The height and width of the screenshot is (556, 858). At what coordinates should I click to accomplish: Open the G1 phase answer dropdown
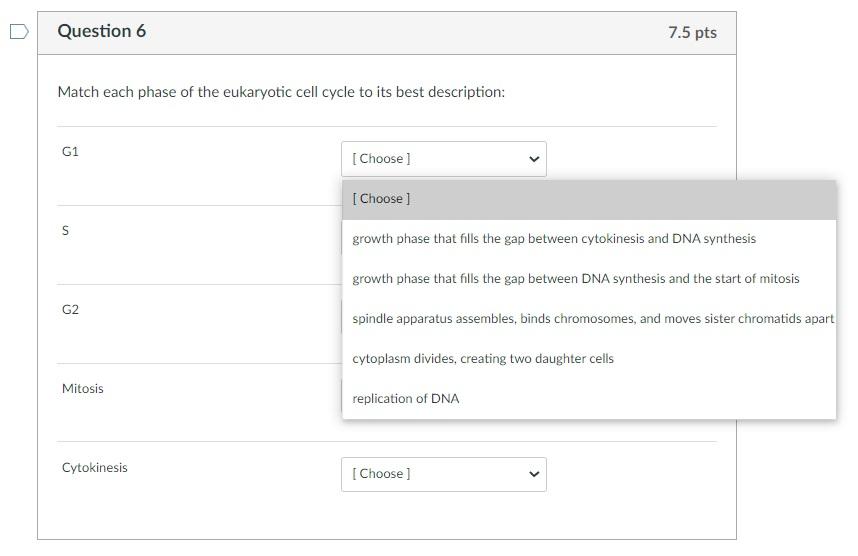443,159
